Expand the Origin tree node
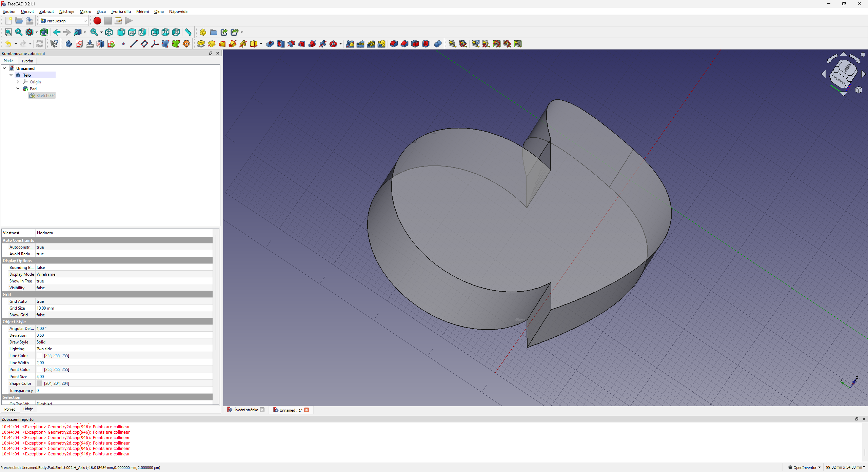 [x=18, y=82]
